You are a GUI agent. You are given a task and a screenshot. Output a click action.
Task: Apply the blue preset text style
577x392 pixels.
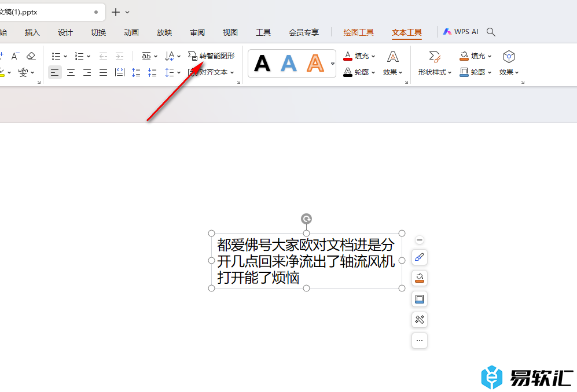289,63
